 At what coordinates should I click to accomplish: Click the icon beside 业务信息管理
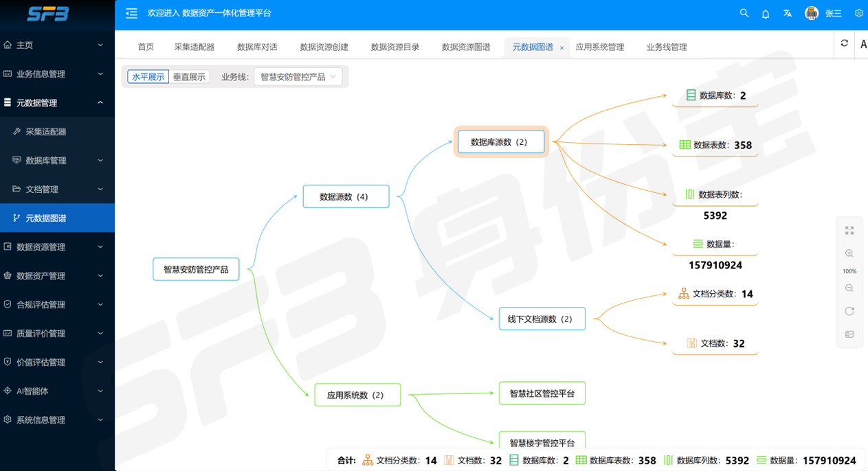8,73
